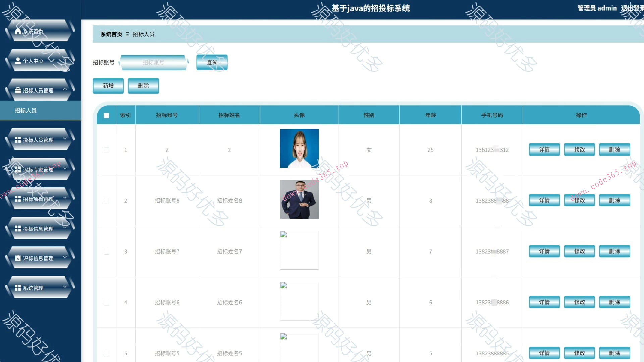Click the briefcase icon for 招标人员管理
This screenshot has height=362, width=644.
[x=18, y=90]
